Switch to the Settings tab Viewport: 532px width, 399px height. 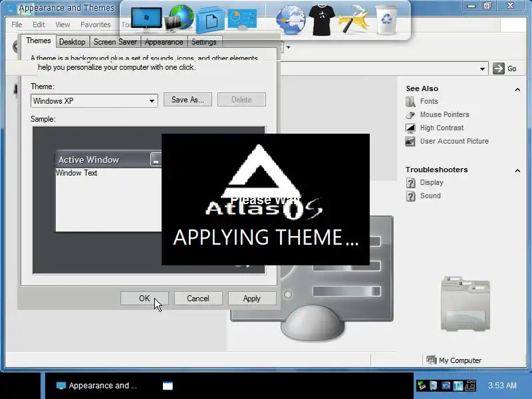tap(204, 42)
